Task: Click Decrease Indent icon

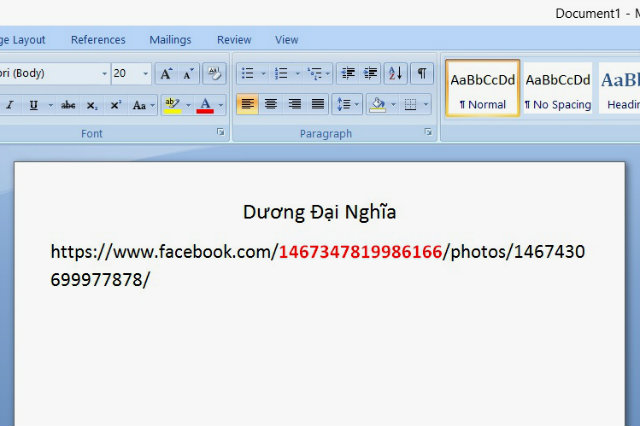Action: [x=348, y=74]
